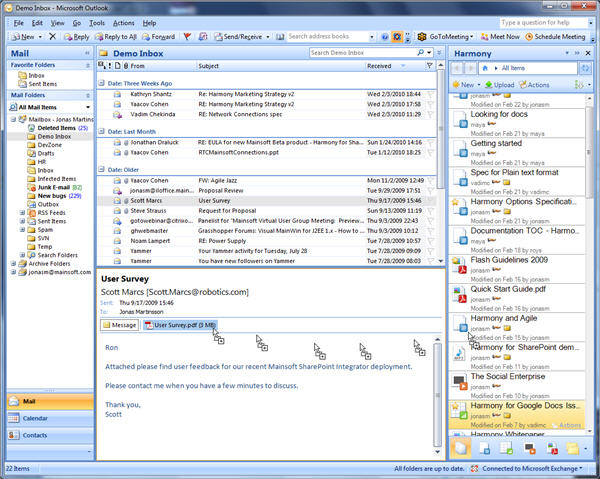This screenshot has height=479, width=600.
Task: Click the Harmony Forward navigation arrow
Action: [471, 68]
